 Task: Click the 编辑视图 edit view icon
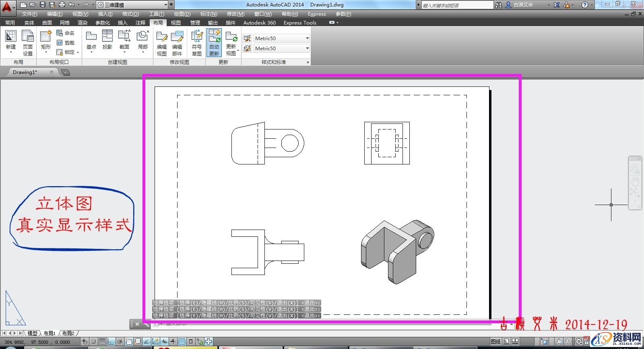click(162, 42)
